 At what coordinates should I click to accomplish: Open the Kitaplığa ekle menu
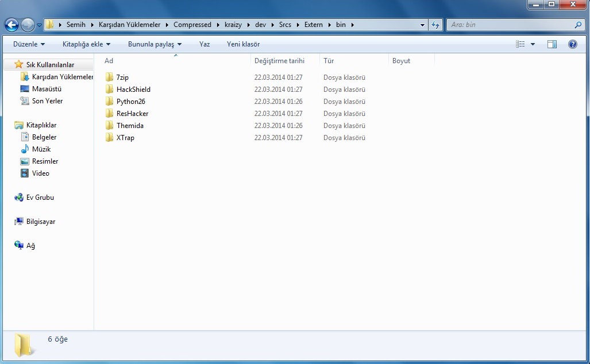pos(87,44)
